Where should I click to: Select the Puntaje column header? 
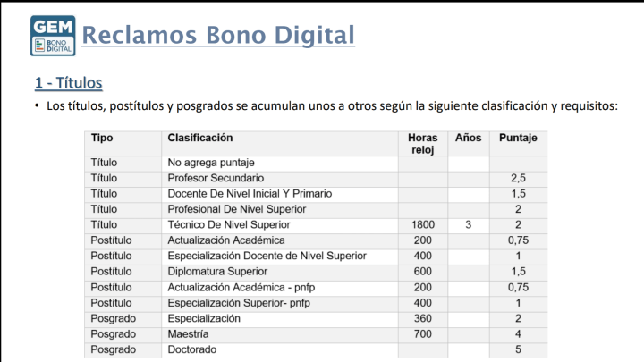(x=518, y=138)
